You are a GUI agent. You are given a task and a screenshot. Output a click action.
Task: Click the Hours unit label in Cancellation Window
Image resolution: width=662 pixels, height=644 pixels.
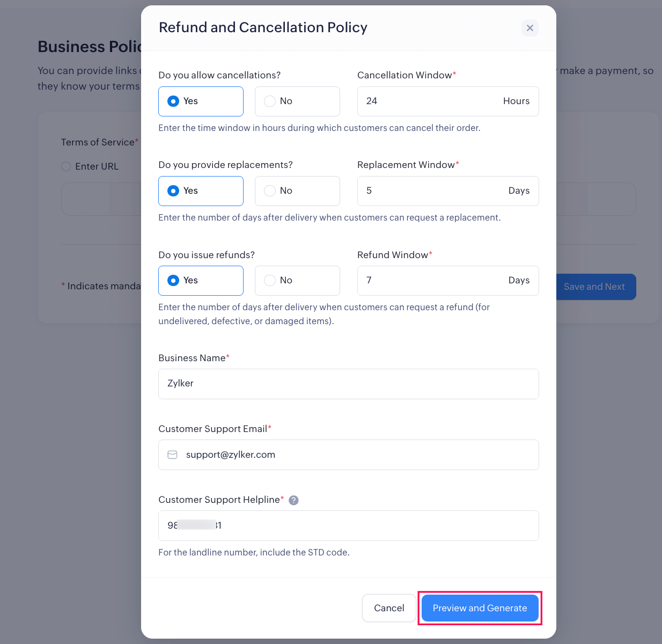coord(516,101)
